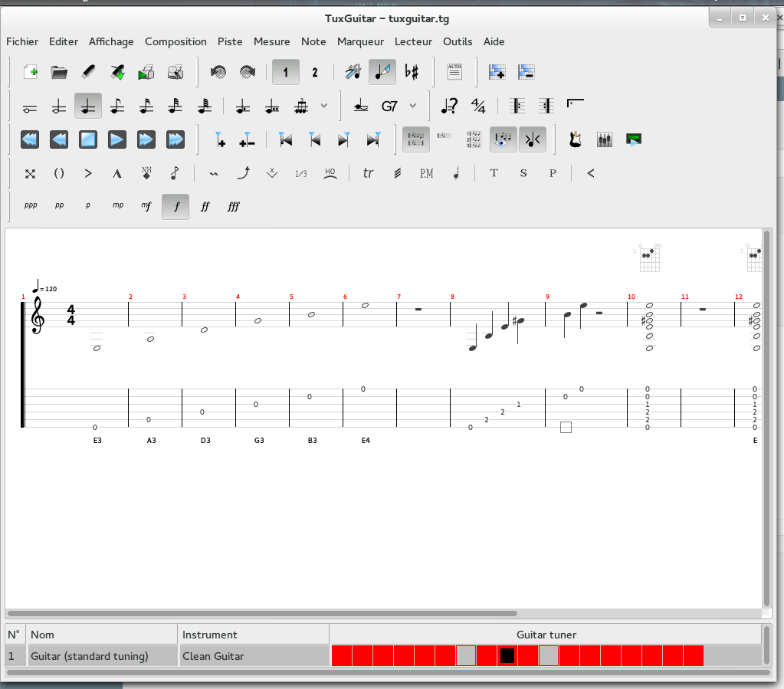The height and width of the screenshot is (689, 784).
Task: Click the Save As icon
Action: (117, 72)
